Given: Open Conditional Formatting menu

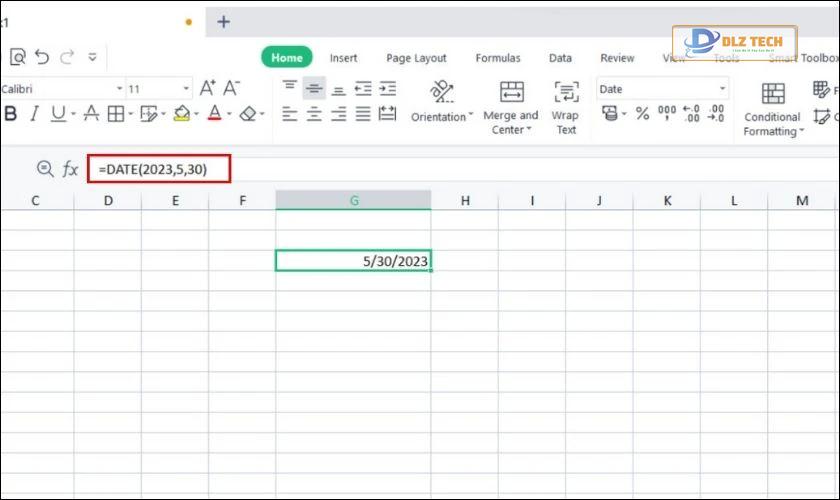Looking at the screenshot, I should [x=772, y=109].
